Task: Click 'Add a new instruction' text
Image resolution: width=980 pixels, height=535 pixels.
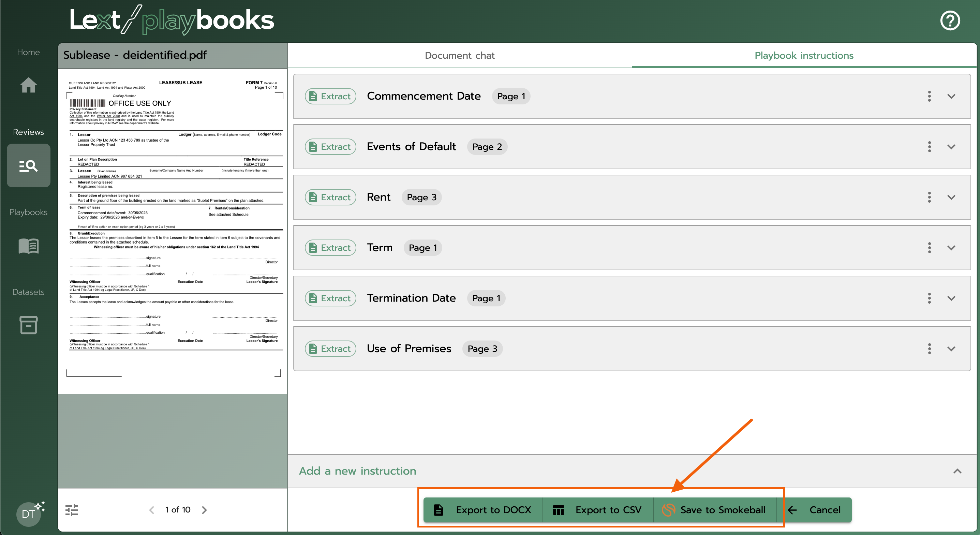Action: point(358,471)
